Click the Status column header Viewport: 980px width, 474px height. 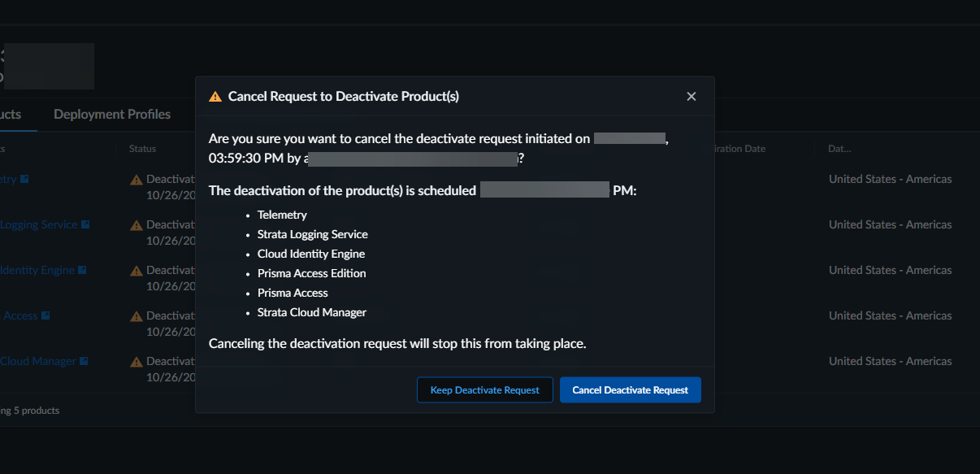142,150
